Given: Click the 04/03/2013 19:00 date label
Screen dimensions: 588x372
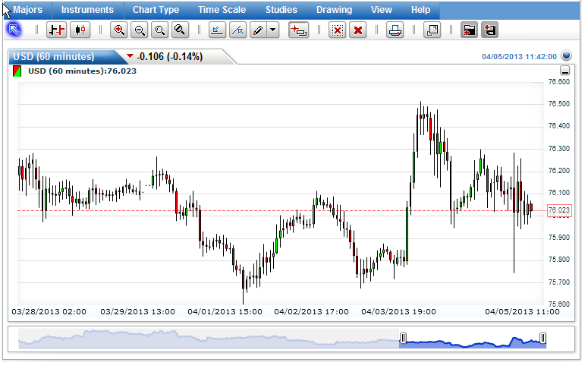Looking at the screenshot, I should click(398, 311).
